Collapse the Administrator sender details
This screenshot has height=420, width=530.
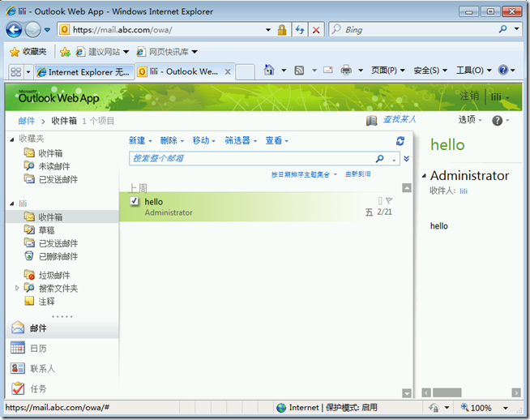424,176
